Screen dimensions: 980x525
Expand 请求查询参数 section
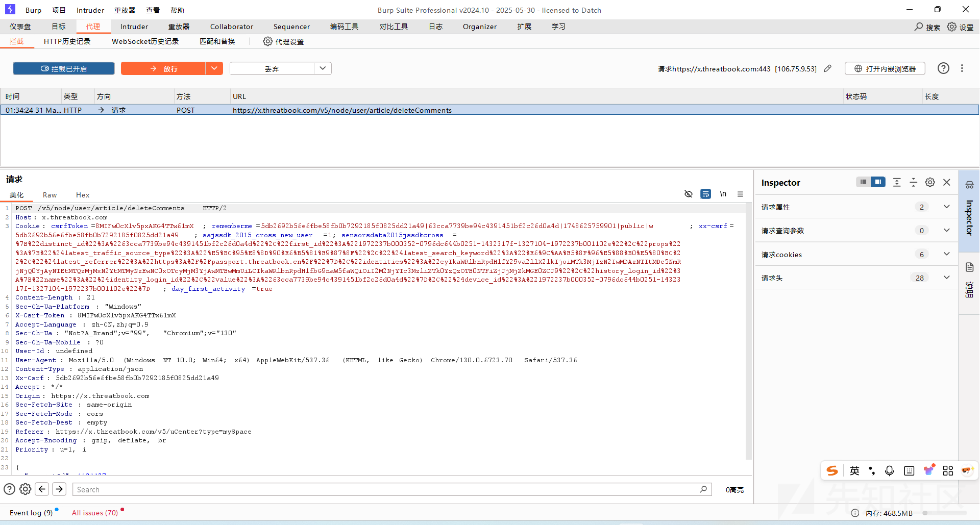856,231
